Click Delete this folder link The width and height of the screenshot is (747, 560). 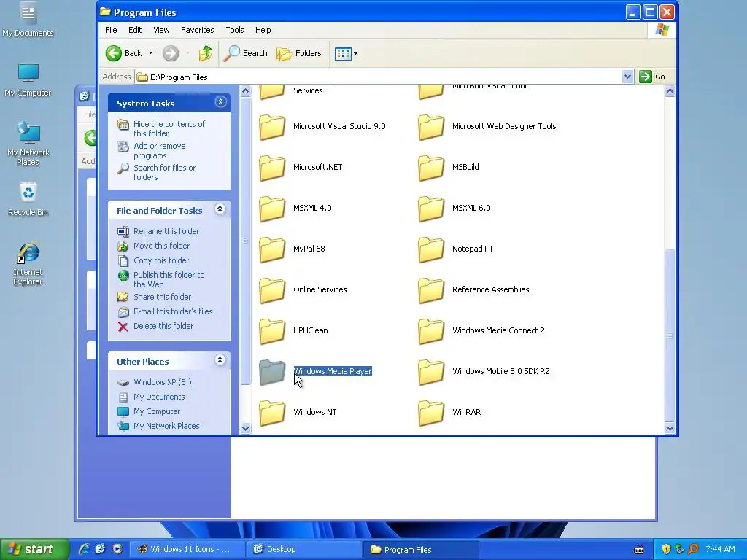point(163,326)
